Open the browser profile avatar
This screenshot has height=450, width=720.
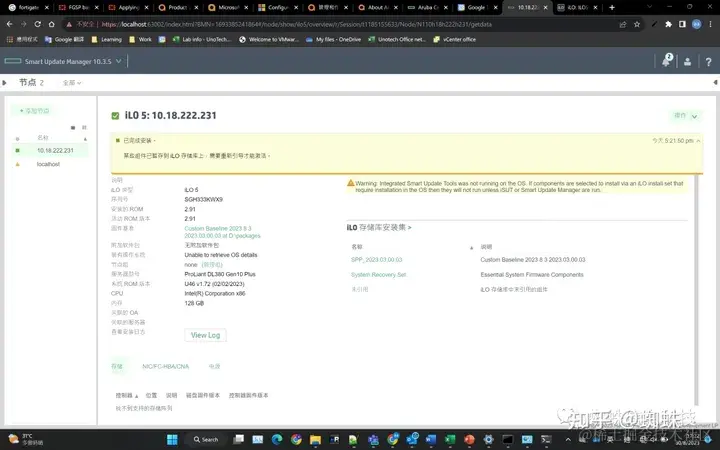[x=697, y=24]
